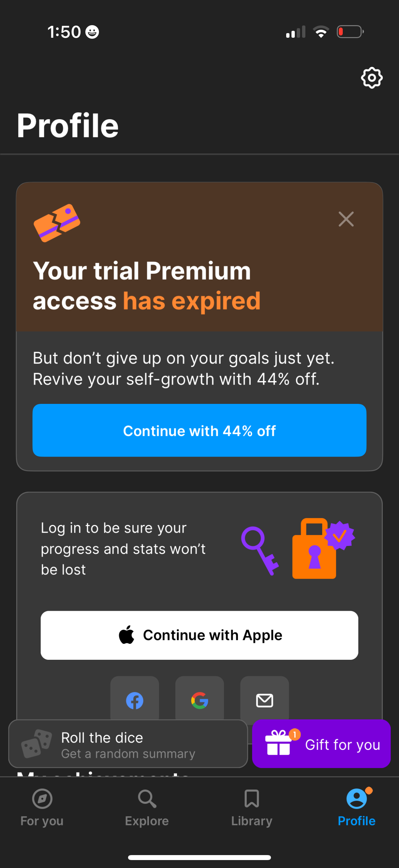Open the settings gear
Image resolution: width=399 pixels, height=868 pixels.
click(372, 78)
